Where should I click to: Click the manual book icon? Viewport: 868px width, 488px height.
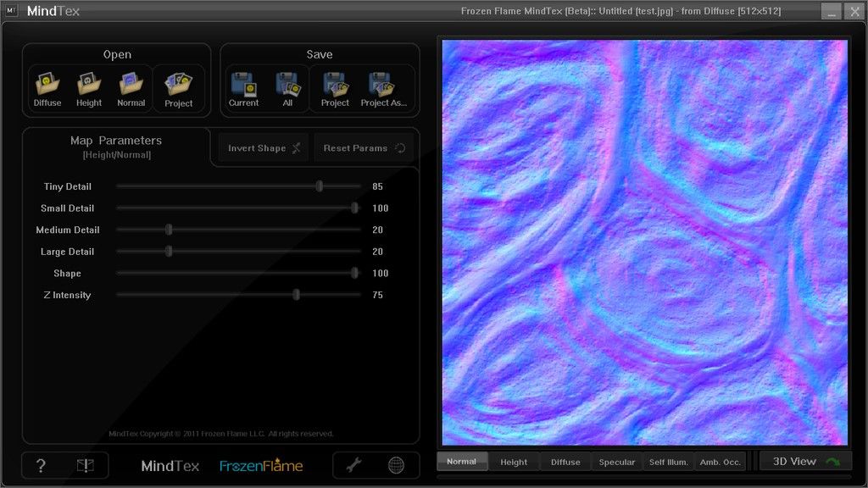point(86,466)
